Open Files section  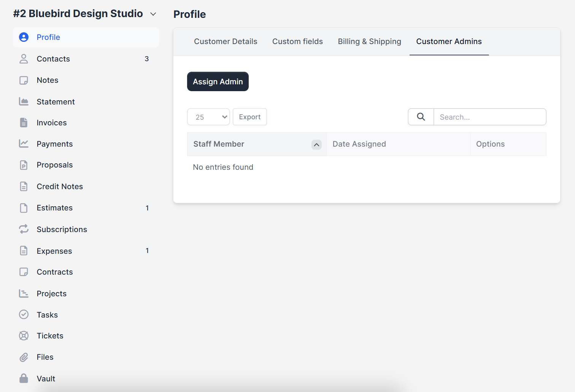click(86, 357)
